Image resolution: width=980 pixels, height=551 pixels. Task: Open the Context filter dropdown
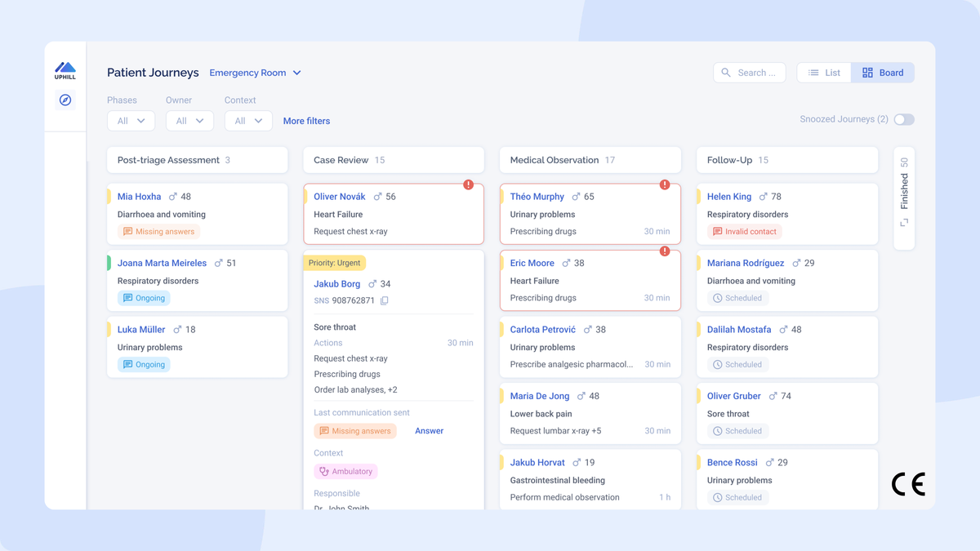point(248,121)
